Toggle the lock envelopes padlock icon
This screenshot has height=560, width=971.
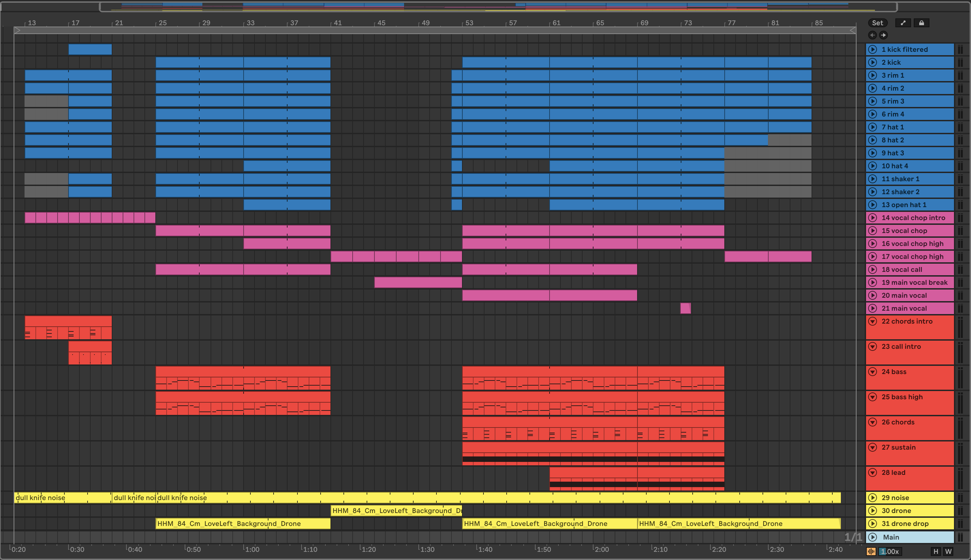click(x=921, y=23)
